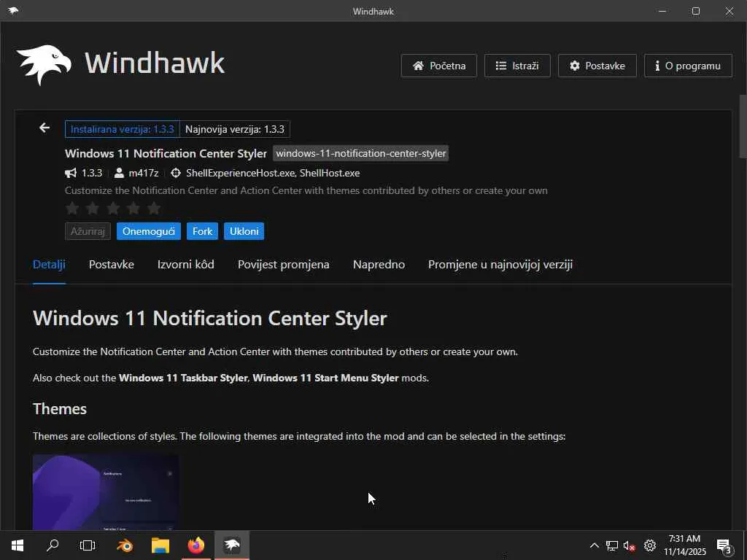Show hidden tray icons chevron
This screenshot has width=747, height=560.
(594, 545)
